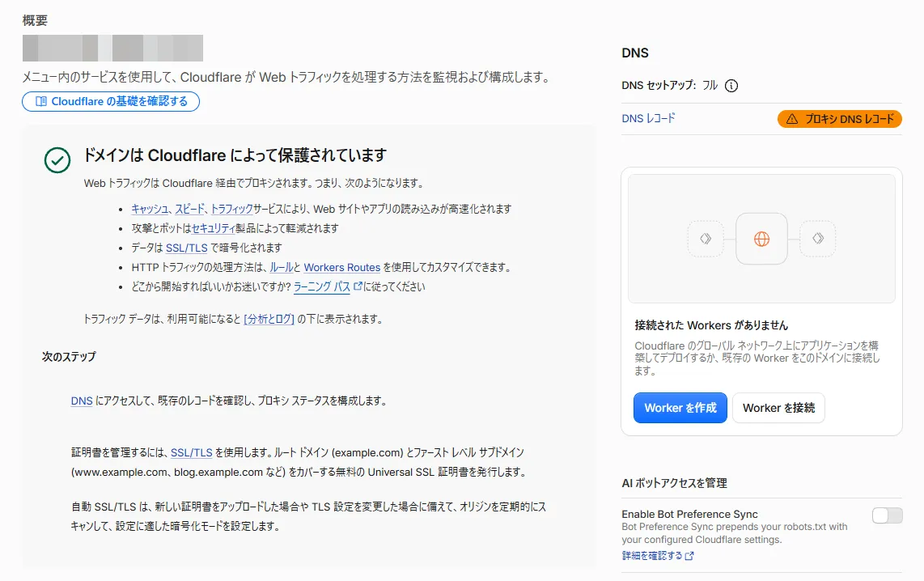924x581 pixels.
Task: Click the 次のステップ heading
Action: coord(68,357)
